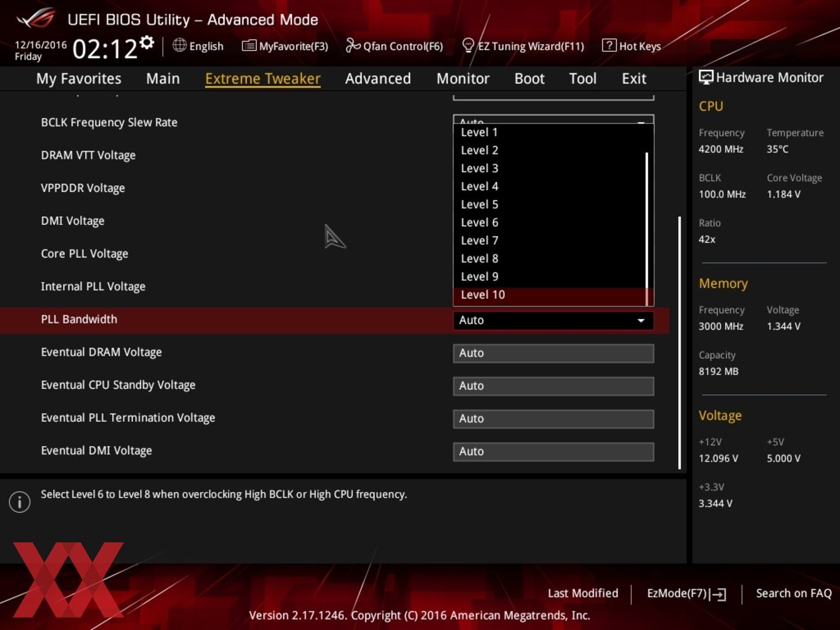Switch to the Boot tab
This screenshot has width=840, height=630.
coord(529,78)
